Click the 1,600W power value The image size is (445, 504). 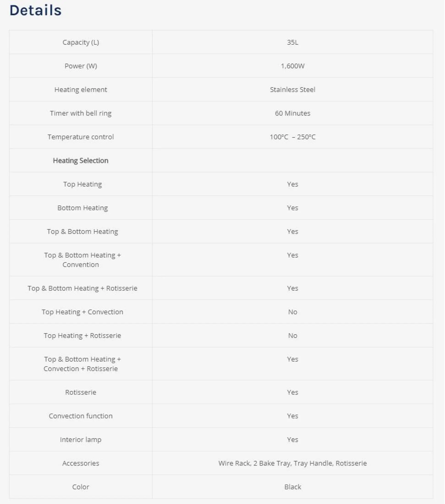point(293,66)
